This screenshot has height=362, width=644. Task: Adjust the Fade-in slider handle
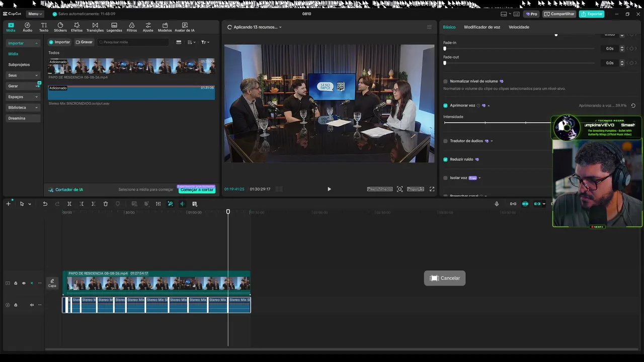point(445,49)
